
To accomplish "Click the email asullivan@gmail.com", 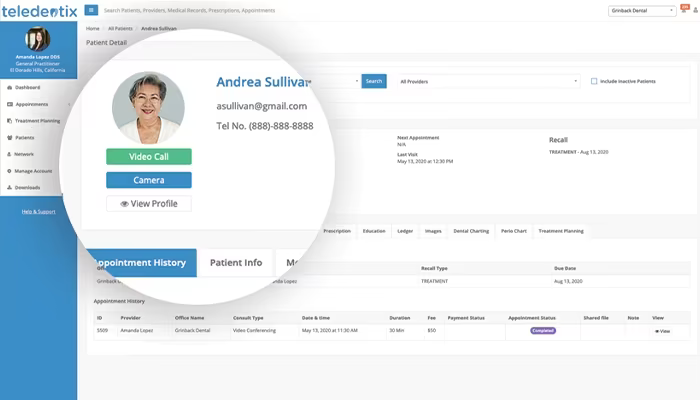I will click(262, 106).
